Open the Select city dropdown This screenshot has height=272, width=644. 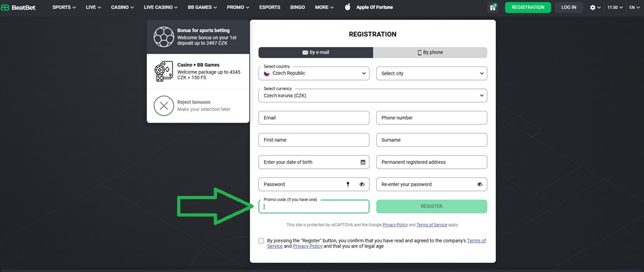431,73
